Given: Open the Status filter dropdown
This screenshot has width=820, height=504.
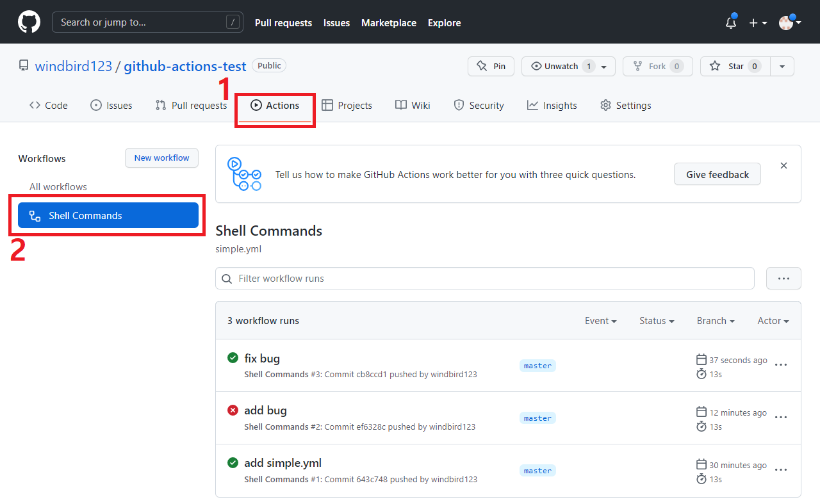Looking at the screenshot, I should click(x=657, y=320).
